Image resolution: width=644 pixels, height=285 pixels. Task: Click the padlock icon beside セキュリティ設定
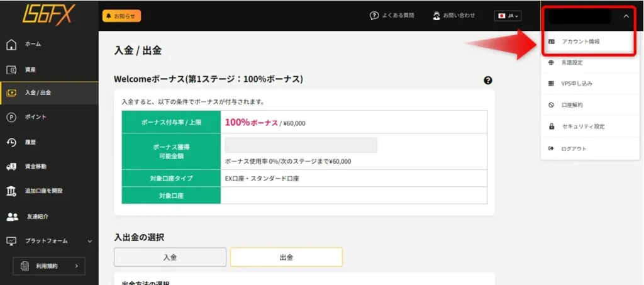[551, 126]
